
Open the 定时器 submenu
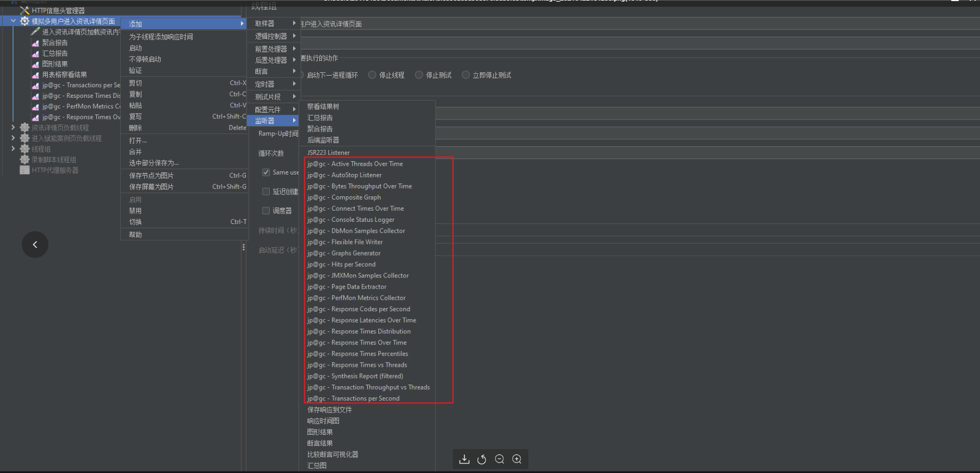tap(275, 84)
